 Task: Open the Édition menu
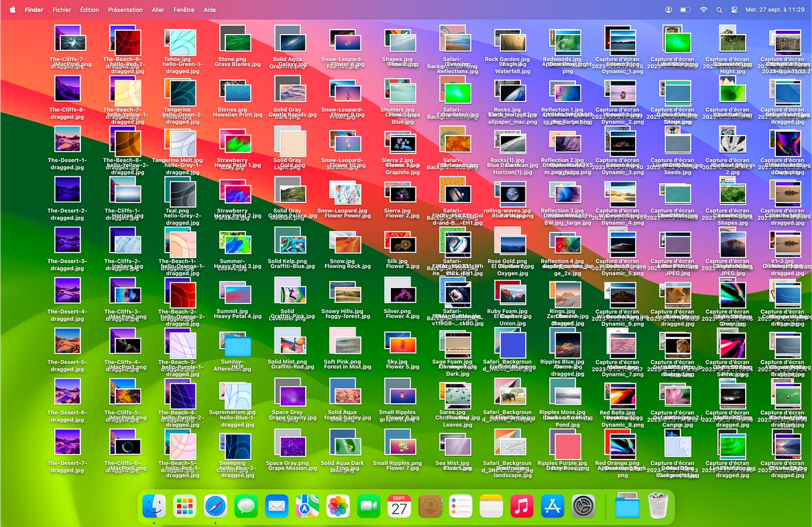89,9
